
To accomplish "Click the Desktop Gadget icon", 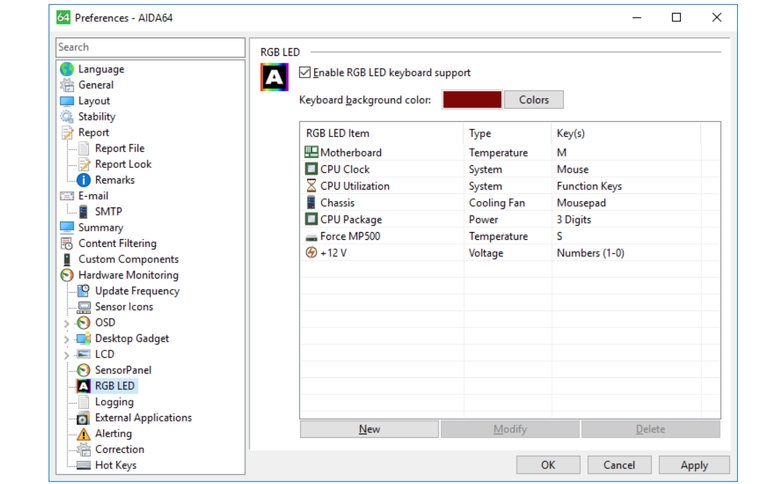I will pyautogui.click(x=83, y=338).
